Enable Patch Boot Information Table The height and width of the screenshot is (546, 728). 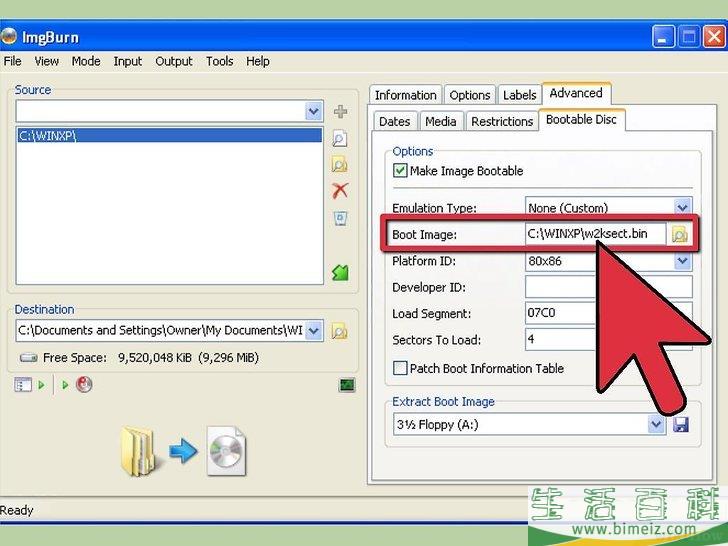pyautogui.click(x=401, y=368)
